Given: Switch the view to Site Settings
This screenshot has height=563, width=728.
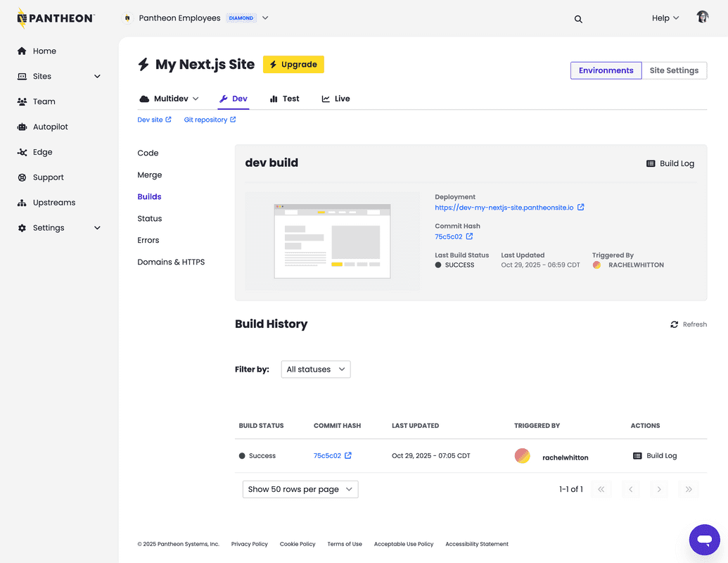Looking at the screenshot, I should click(x=674, y=70).
